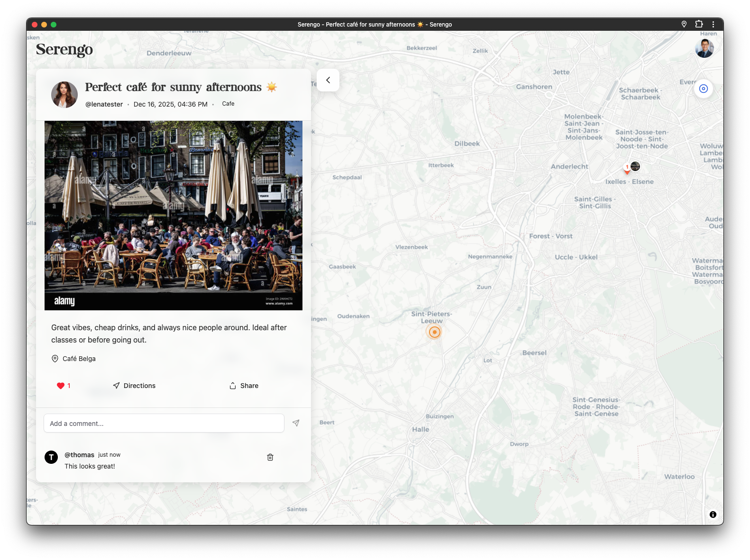This screenshot has height=560, width=750.
Task: Open the map info icon
Action: pyautogui.click(x=713, y=515)
